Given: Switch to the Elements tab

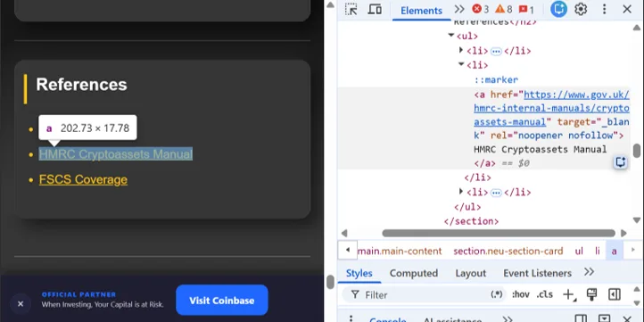Looking at the screenshot, I should tap(421, 11).
